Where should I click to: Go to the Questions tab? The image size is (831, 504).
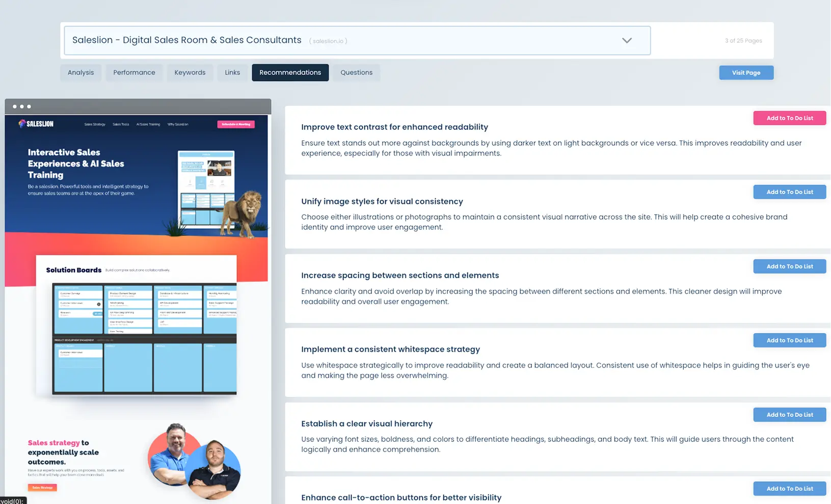pos(357,72)
